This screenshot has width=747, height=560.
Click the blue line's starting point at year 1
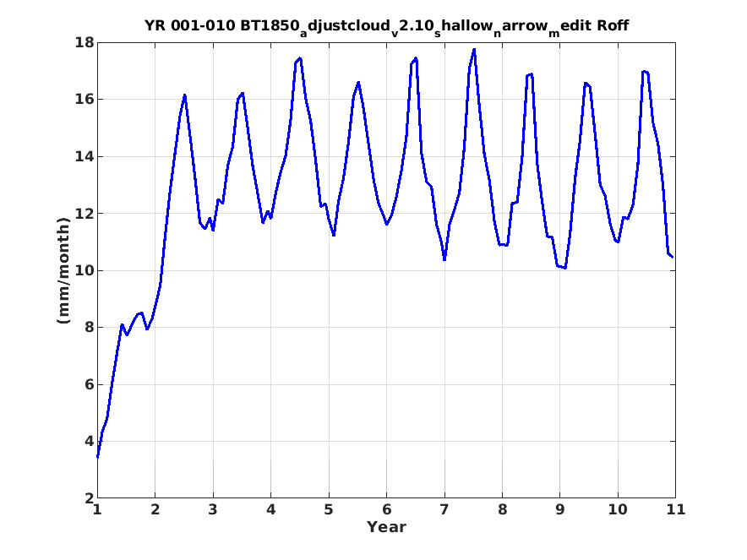coord(98,457)
